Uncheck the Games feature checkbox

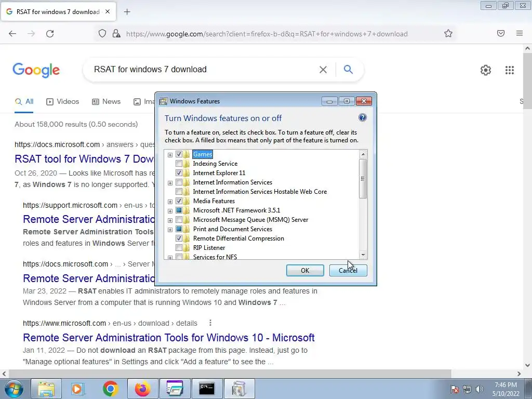179,154
